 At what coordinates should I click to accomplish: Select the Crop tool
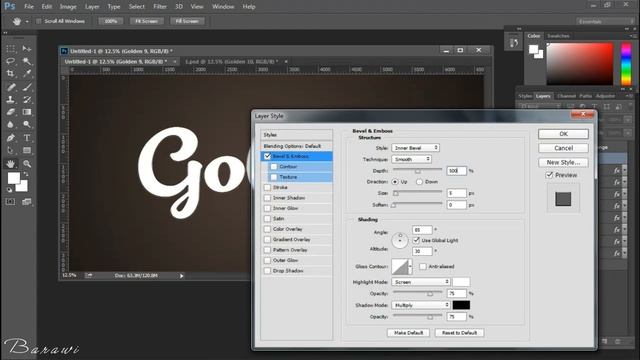click(x=11, y=73)
